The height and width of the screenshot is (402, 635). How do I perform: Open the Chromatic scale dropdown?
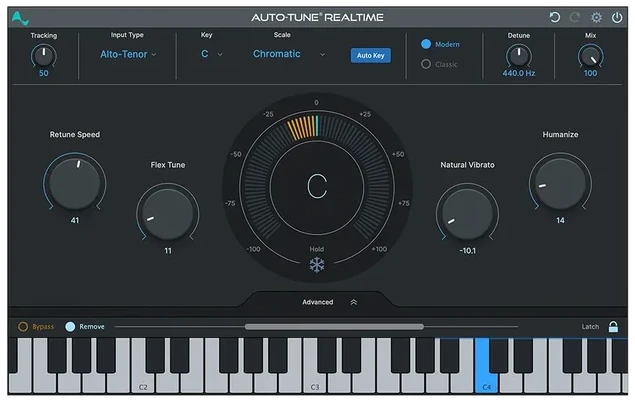[289, 54]
